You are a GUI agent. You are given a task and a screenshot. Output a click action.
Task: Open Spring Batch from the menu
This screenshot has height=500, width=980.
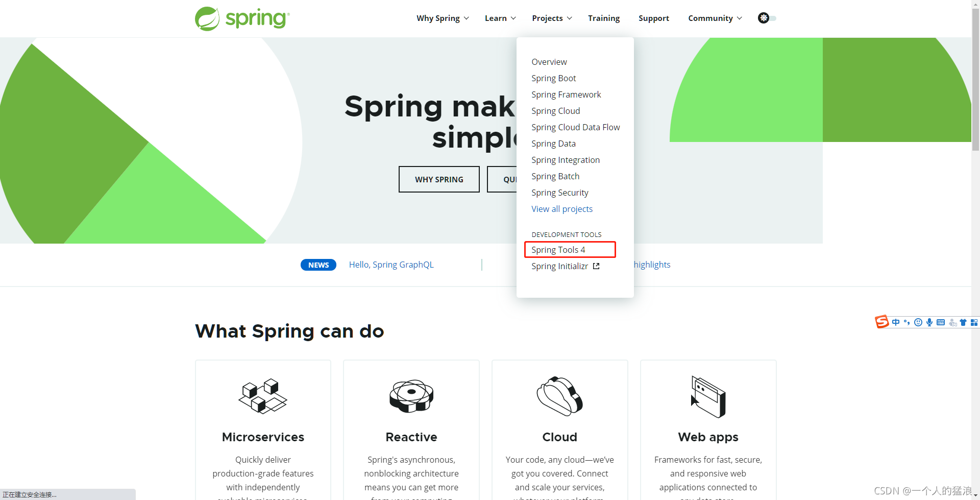pyautogui.click(x=555, y=176)
